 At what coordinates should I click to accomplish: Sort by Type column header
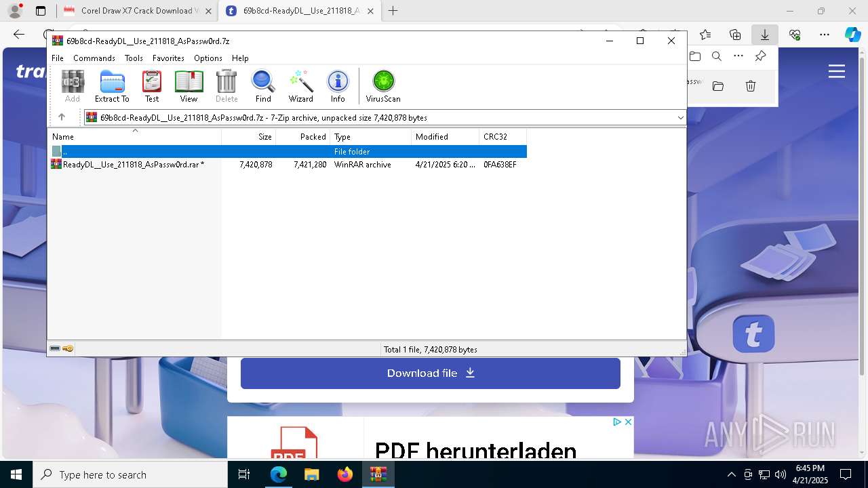pyautogui.click(x=370, y=137)
